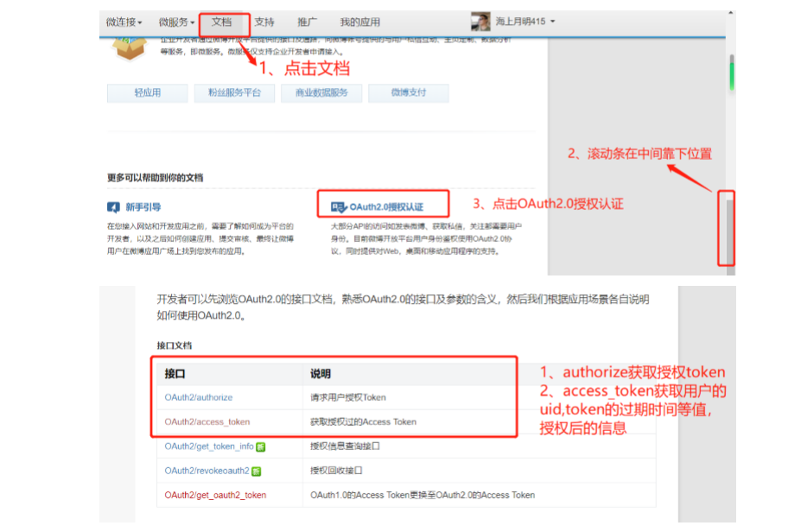Screen dimensions: 788x532
Task: Click the green new badge beside revokeoauth2
Action: pyautogui.click(x=257, y=472)
